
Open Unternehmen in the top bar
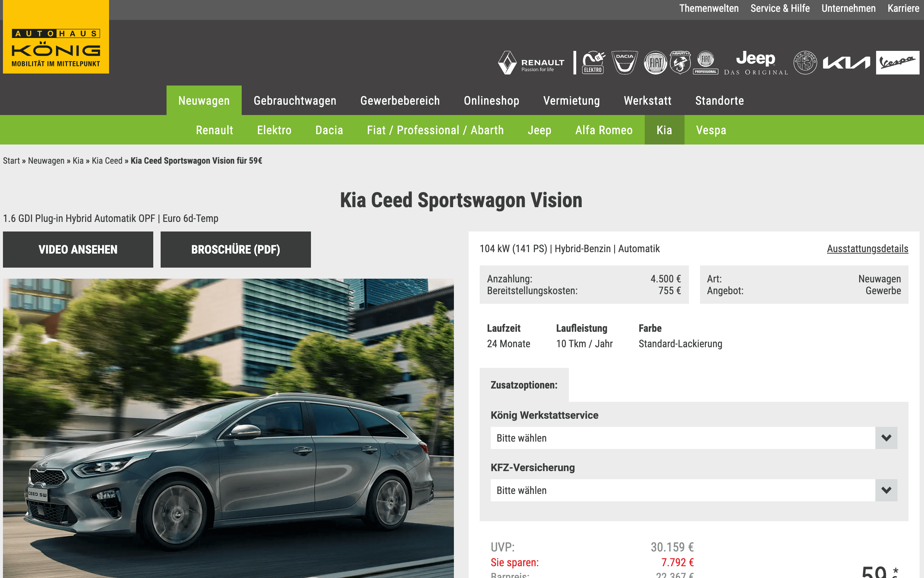pyautogui.click(x=848, y=8)
